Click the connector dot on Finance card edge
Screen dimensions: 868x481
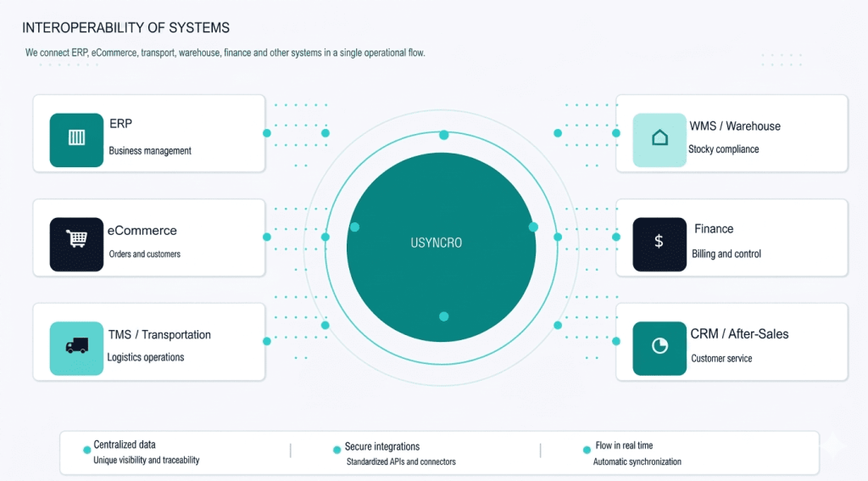click(616, 238)
